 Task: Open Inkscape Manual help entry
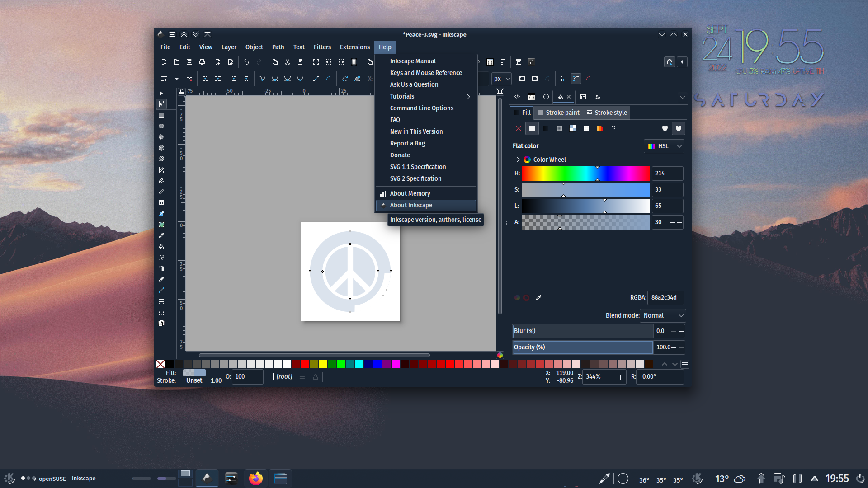(426, 61)
